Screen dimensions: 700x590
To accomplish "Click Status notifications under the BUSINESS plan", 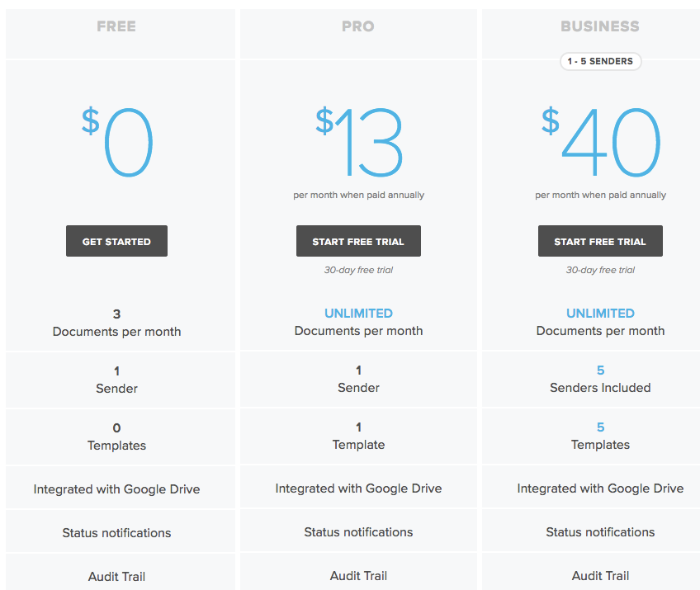I will point(600,531).
